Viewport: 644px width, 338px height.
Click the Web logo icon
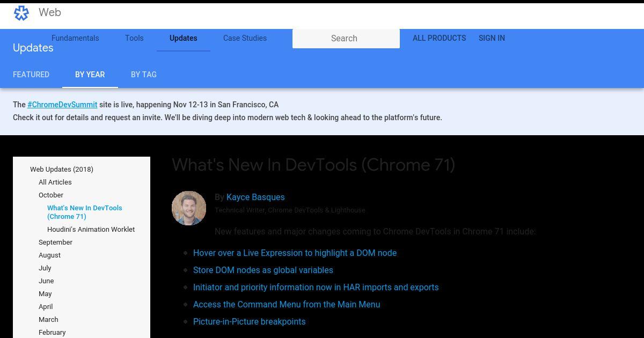pyautogui.click(x=21, y=13)
